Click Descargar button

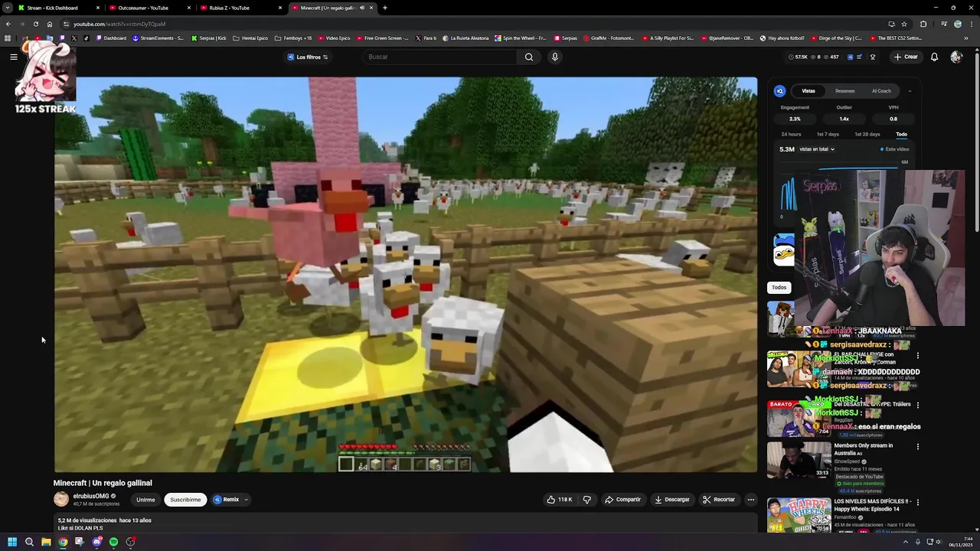tap(672, 500)
